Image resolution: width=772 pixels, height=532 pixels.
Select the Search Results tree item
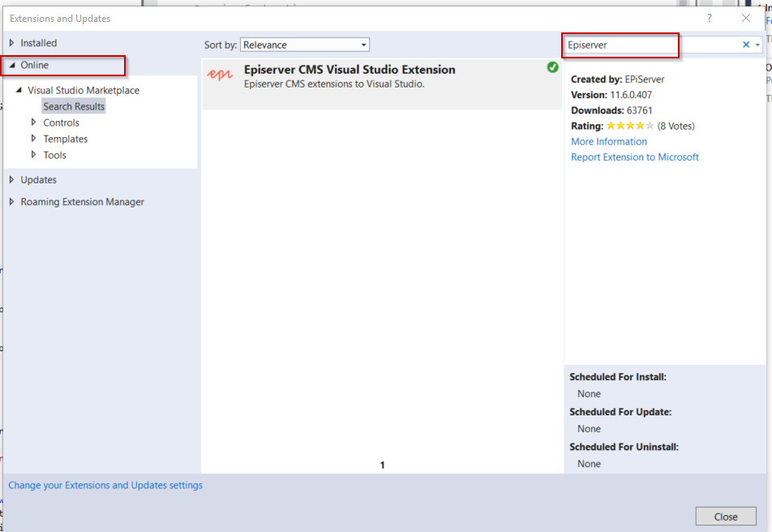pyautogui.click(x=74, y=106)
